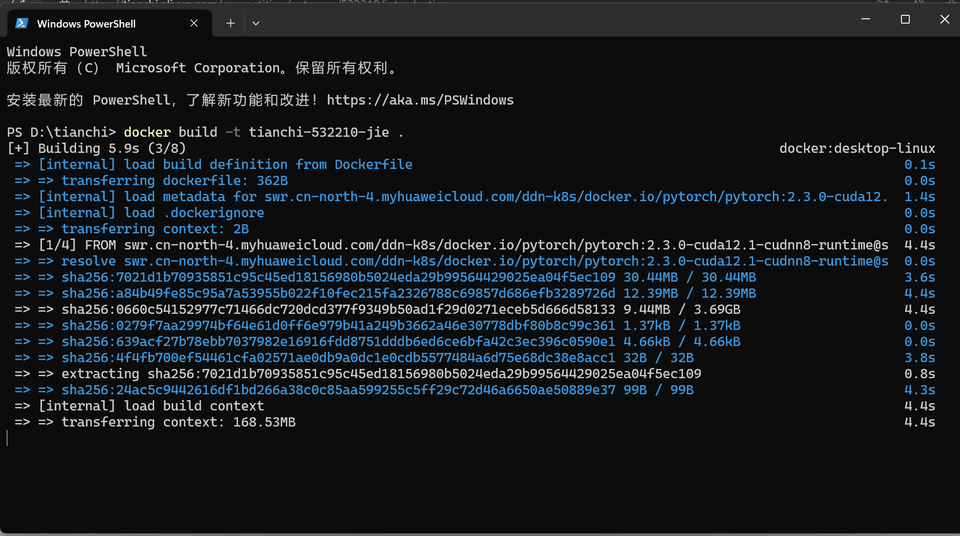Image resolution: width=960 pixels, height=536 pixels.
Task: Close the Windows PowerShell tab
Action: tap(192, 23)
